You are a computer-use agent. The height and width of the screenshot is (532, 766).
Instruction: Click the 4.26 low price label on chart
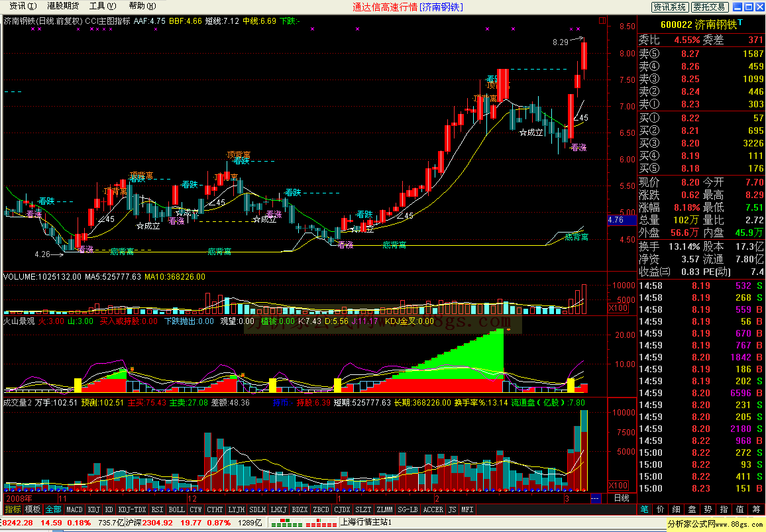(42, 254)
